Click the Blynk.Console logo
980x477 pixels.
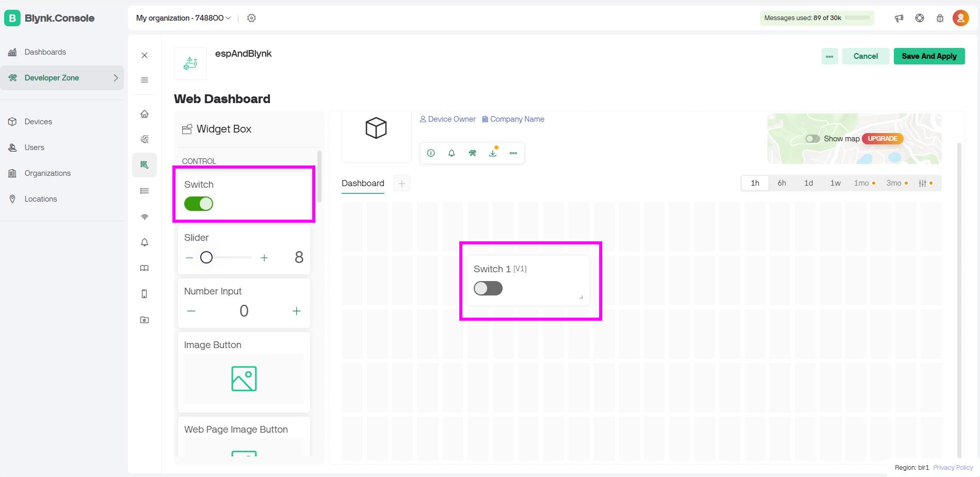[x=50, y=18]
